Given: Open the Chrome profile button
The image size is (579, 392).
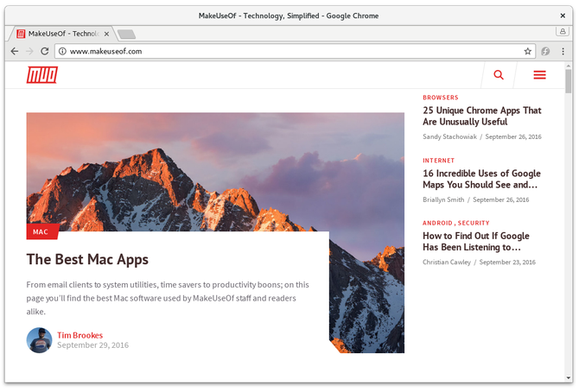Looking at the screenshot, I should pos(563,31).
